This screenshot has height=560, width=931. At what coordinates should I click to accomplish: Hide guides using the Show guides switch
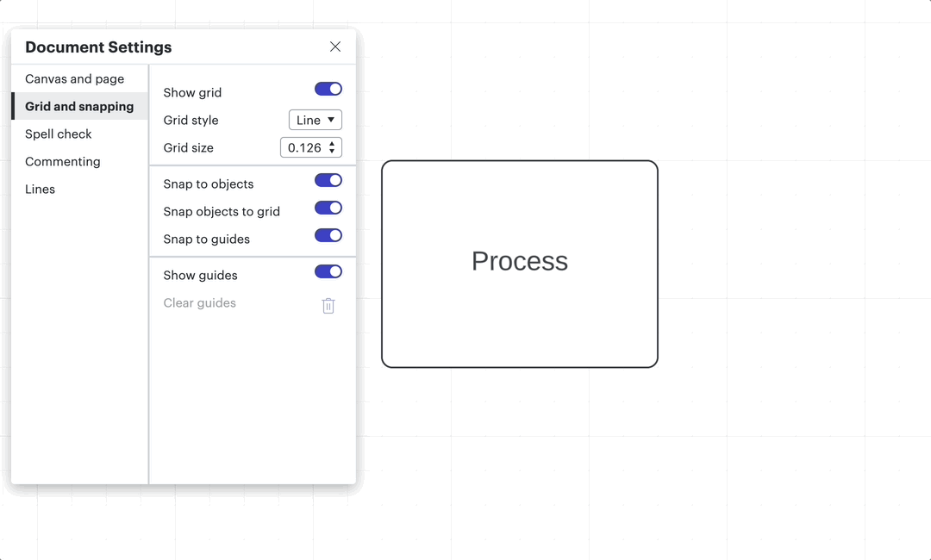coord(328,271)
